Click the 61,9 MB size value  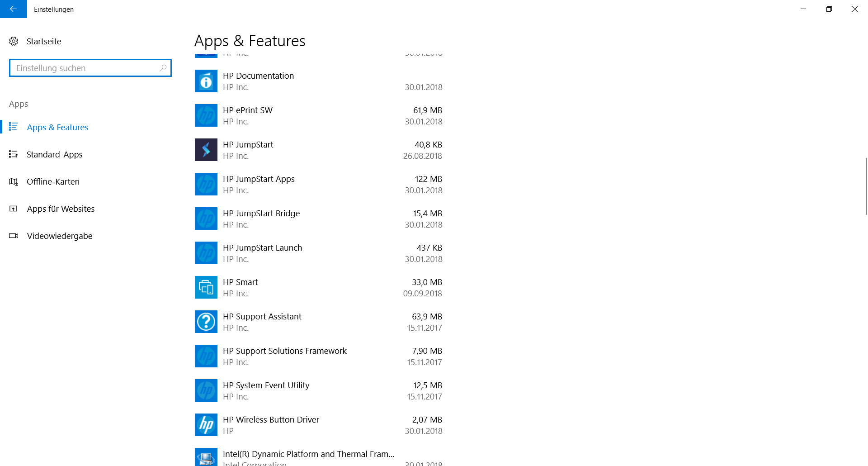pos(428,110)
